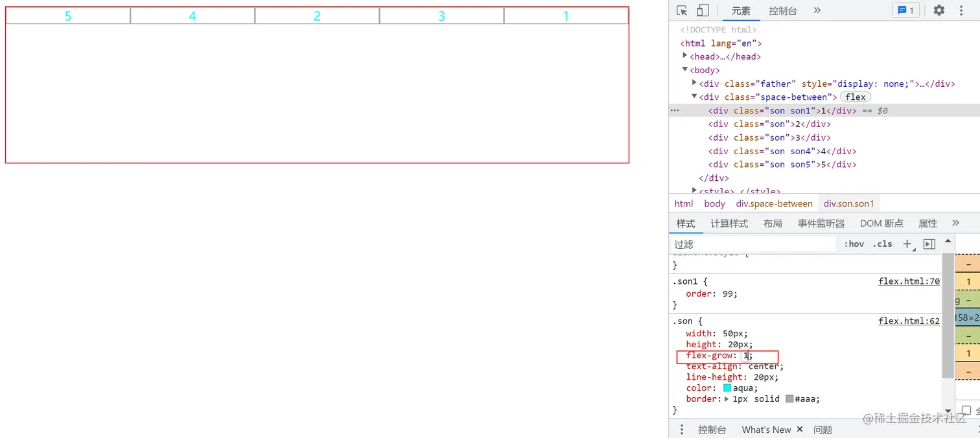980x438 pixels.
Task: Select html in the breadcrumb bar
Action: 684,203
